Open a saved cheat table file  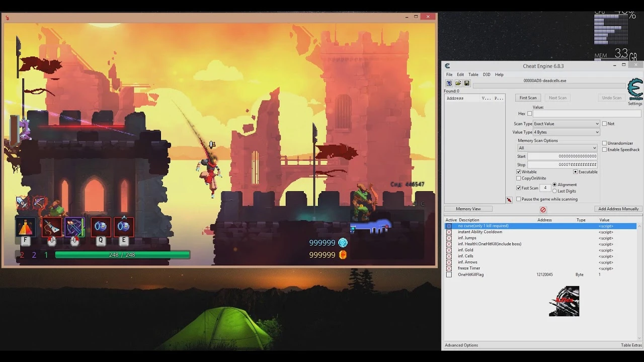pyautogui.click(x=457, y=82)
